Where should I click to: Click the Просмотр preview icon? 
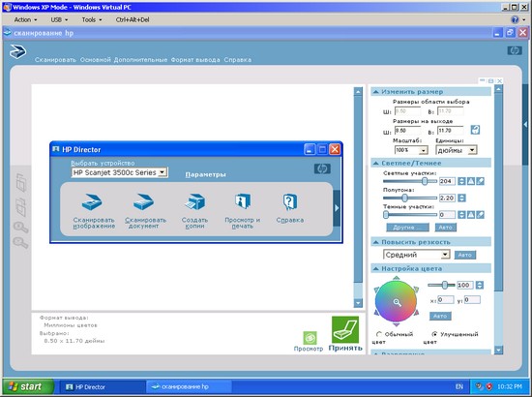coord(310,338)
